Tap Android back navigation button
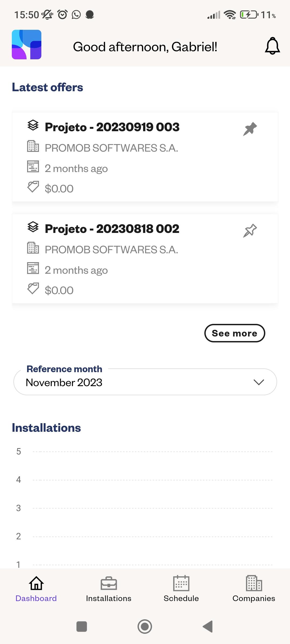 208,627
